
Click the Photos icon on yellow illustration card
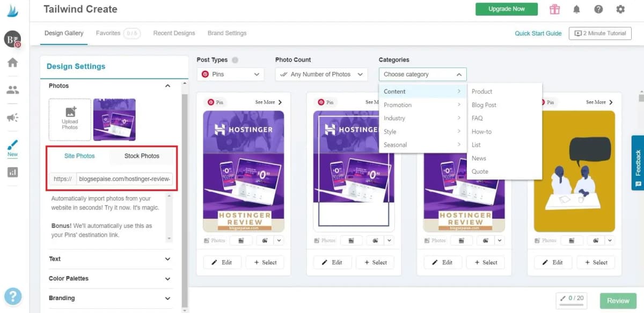(x=544, y=241)
